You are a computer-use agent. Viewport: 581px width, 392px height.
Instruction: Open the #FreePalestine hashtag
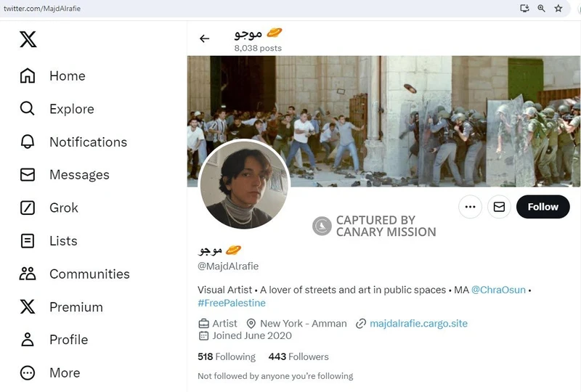[x=232, y=303]
